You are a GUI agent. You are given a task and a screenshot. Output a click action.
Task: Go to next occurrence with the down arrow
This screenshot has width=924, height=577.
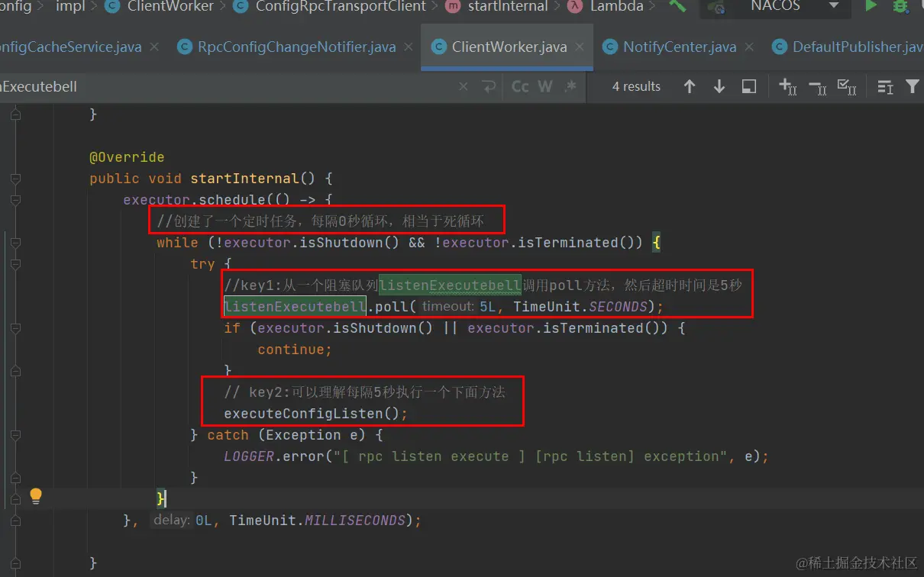coord(719,86)
